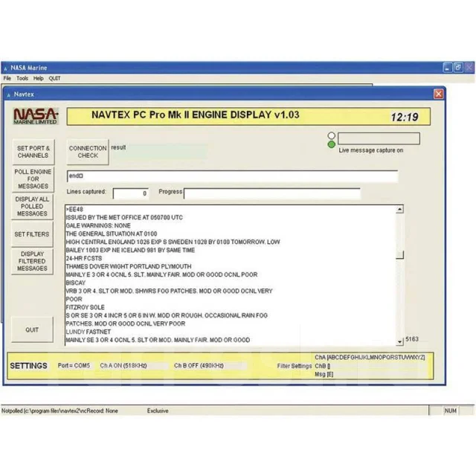
Task: Click the NAVTEX PC Pro Mk II heading
Action: click(195, 115)
